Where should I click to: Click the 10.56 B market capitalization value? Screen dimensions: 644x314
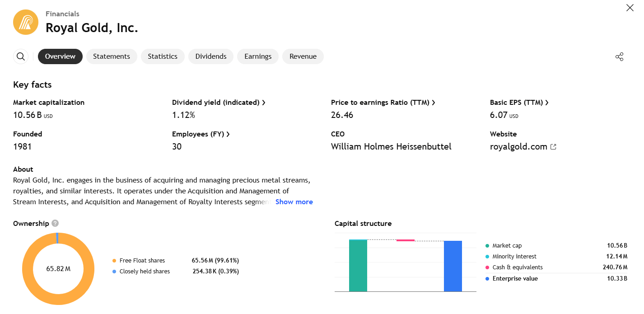pos(33,115)
